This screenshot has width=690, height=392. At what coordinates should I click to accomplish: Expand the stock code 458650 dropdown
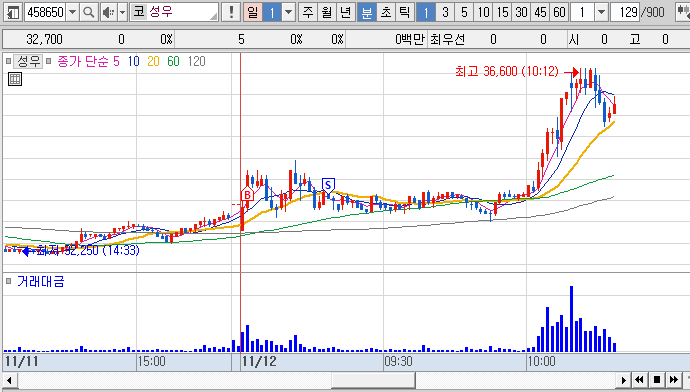pyautogui.click(x=73, y=12)
